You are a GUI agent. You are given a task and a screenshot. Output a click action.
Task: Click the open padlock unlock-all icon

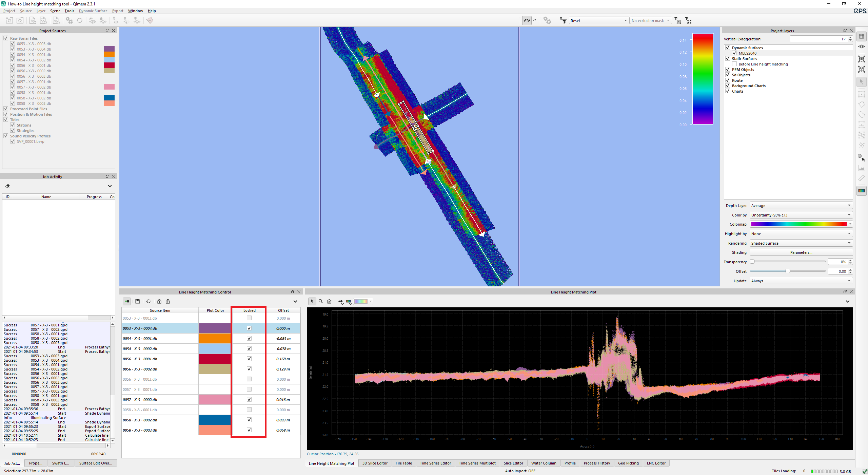[x=168, y=301]
